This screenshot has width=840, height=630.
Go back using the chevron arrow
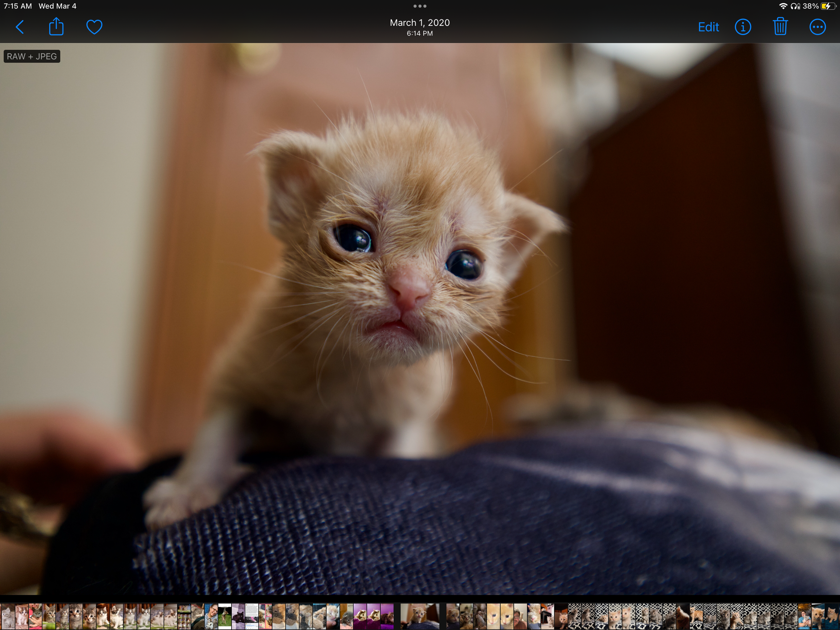(20, 27)
